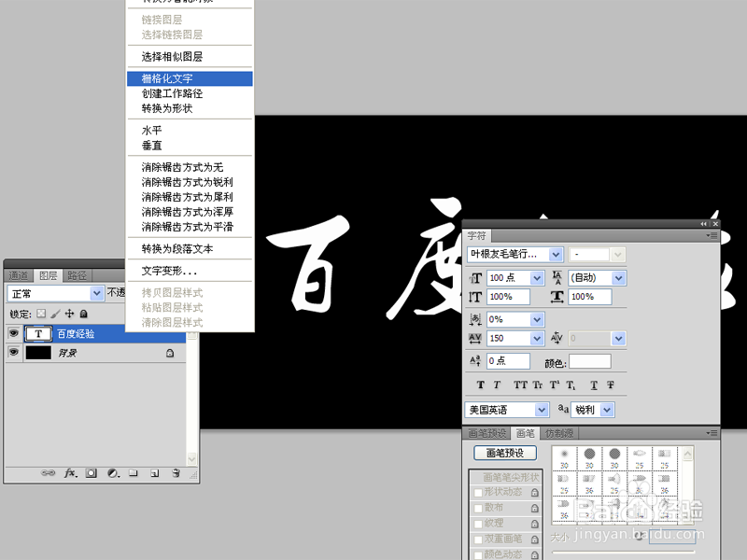The height and width of the screenshot is (560, 747).
Task: Enable 形状动态 checkbox
Action: coord(478,493)
